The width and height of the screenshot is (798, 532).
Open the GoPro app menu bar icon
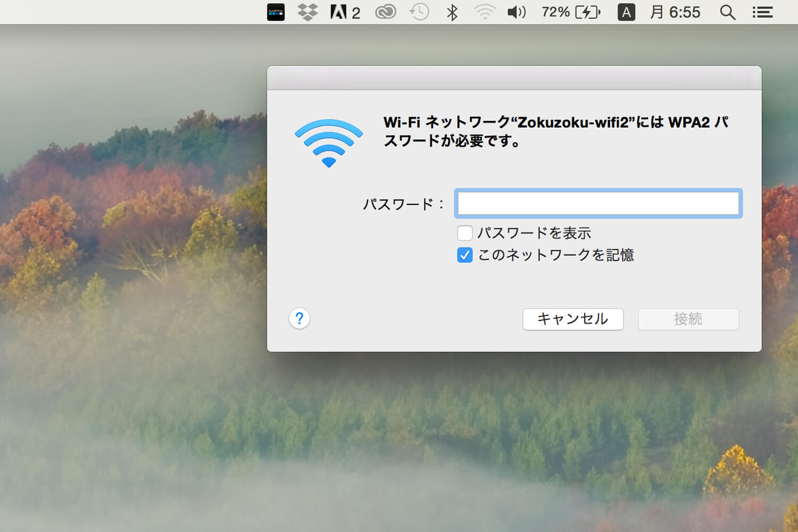(x=276, y=12)
